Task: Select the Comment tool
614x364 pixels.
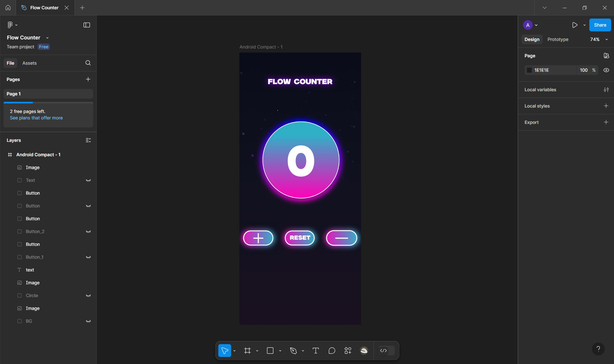Action: tap(332, 351)
